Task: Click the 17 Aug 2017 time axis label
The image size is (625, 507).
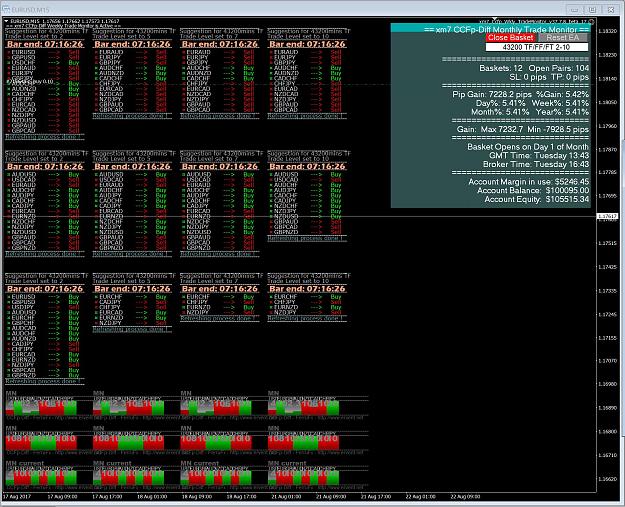Action: tap(17, 497)
